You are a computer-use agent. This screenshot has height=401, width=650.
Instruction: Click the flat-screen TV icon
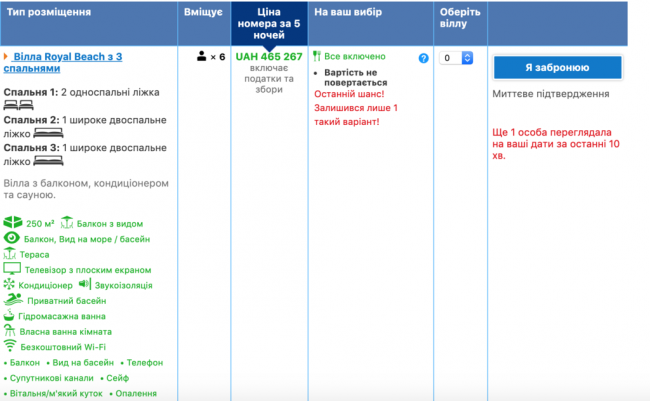point(12,270)
